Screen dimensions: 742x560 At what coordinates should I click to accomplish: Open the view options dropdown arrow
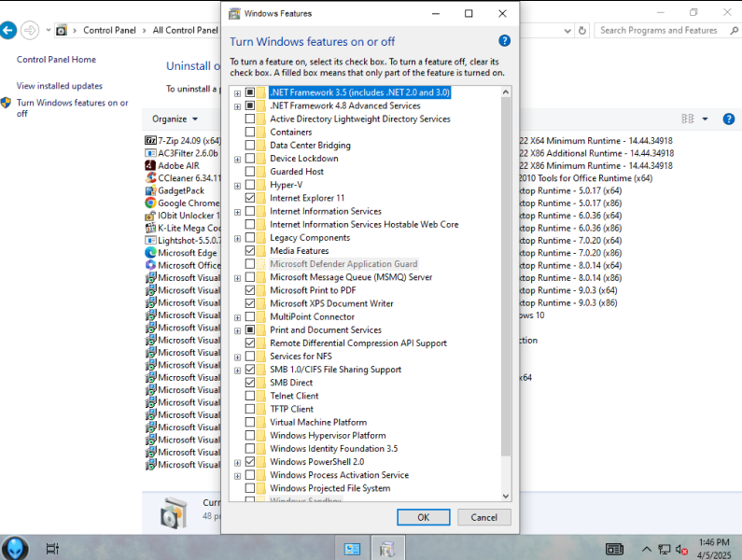point(705,119)
